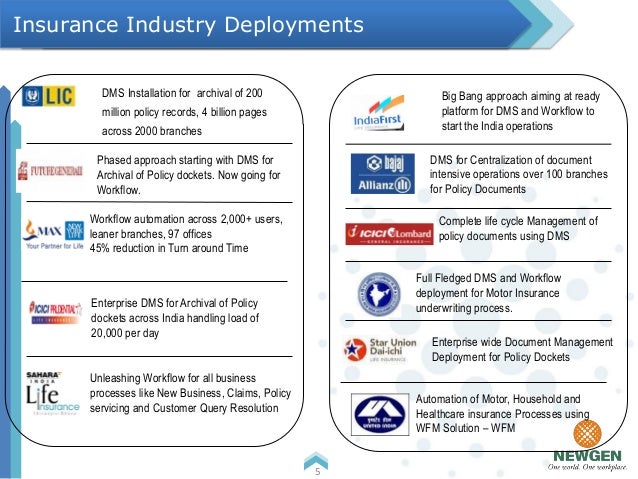Click text 'Big Bang approach aiming at ready'
The width and height of the screenshot is (638, 479).
point(521,96)
